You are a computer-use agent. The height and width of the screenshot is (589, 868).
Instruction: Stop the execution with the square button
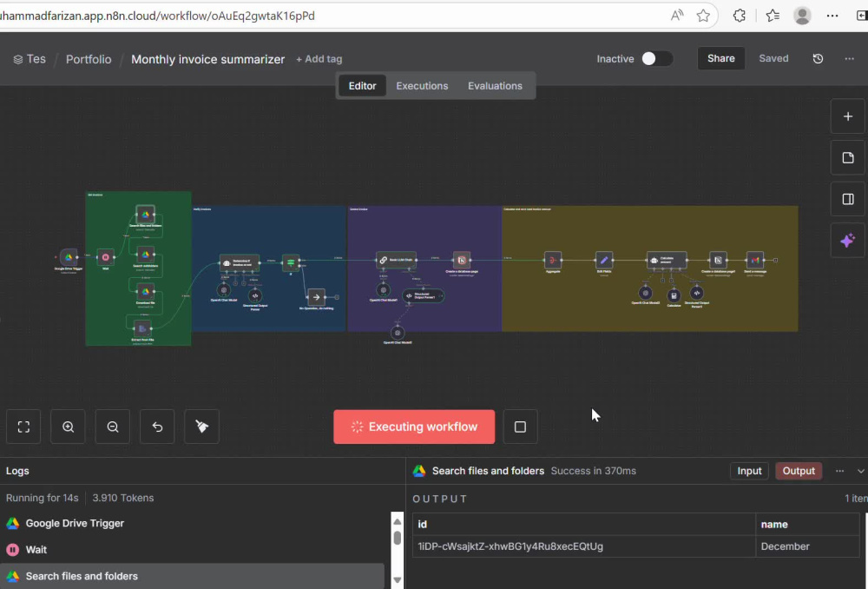pos(520,427)
